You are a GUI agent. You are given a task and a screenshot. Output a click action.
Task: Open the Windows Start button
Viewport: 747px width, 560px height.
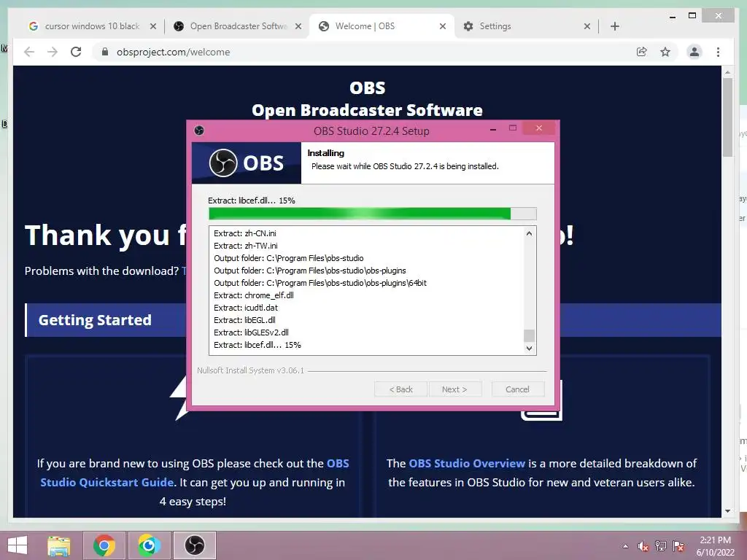(18, 545)
